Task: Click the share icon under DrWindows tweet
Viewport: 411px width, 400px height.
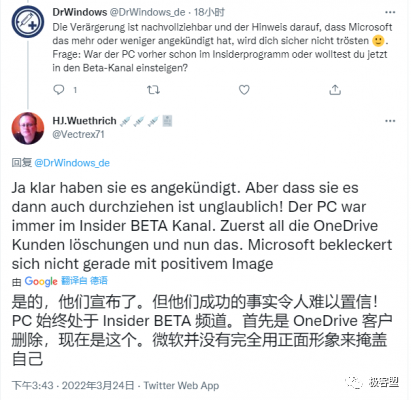Action: click(335, 90)
